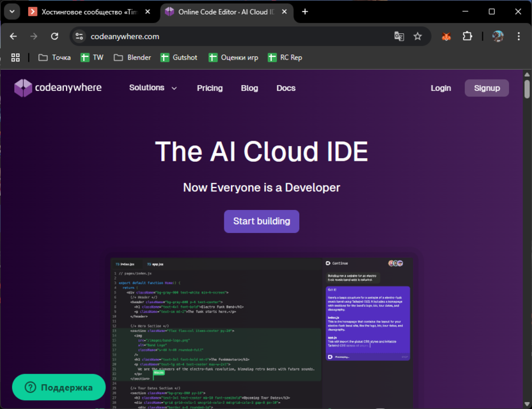Open the Login link

coord(441,88)
